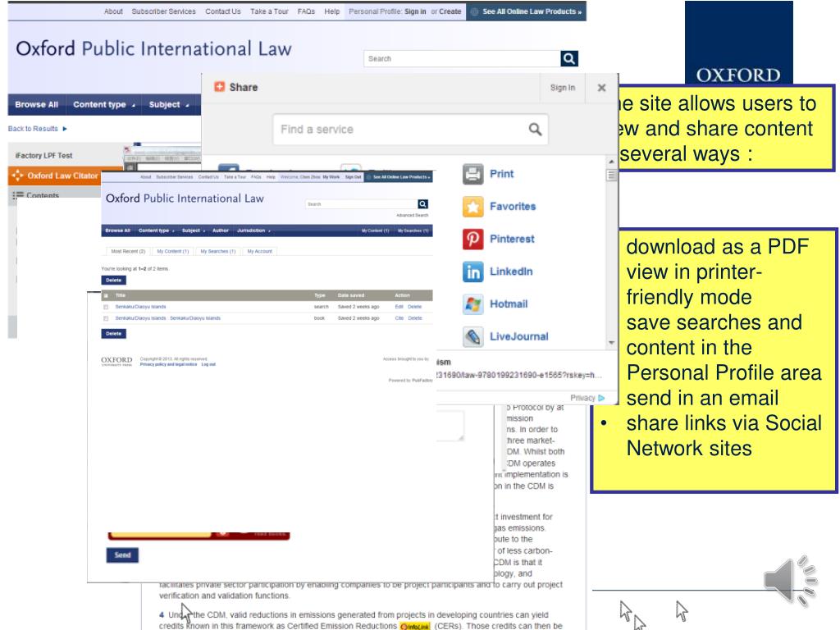Click the share list scroll-up arrow
Image resolution: width=840 pixels, height=630 pixels.
pos(611,162)
